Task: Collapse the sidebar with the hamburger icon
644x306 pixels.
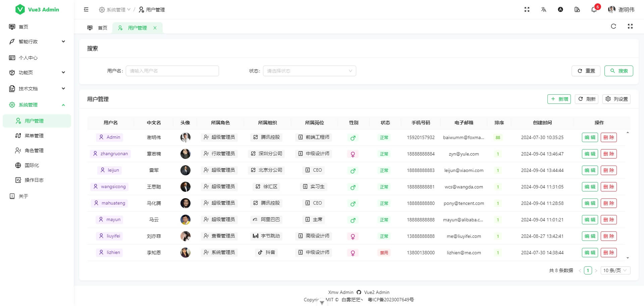Action: (x=86, y=9)
